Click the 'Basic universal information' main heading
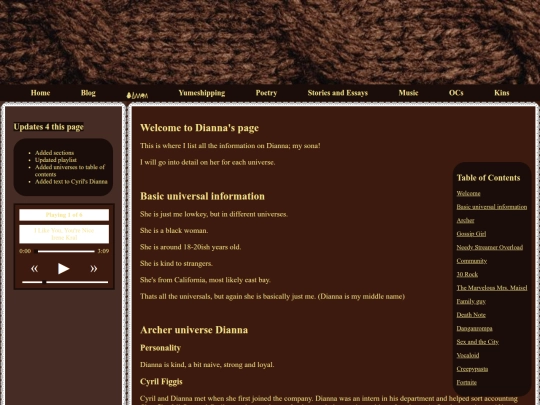 click(x=202, y=196)
